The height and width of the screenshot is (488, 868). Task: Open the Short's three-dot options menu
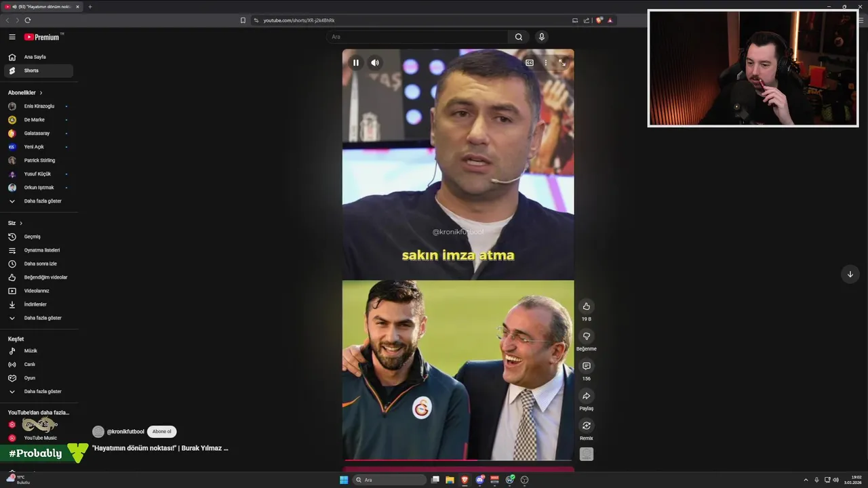tap(546, 63)
